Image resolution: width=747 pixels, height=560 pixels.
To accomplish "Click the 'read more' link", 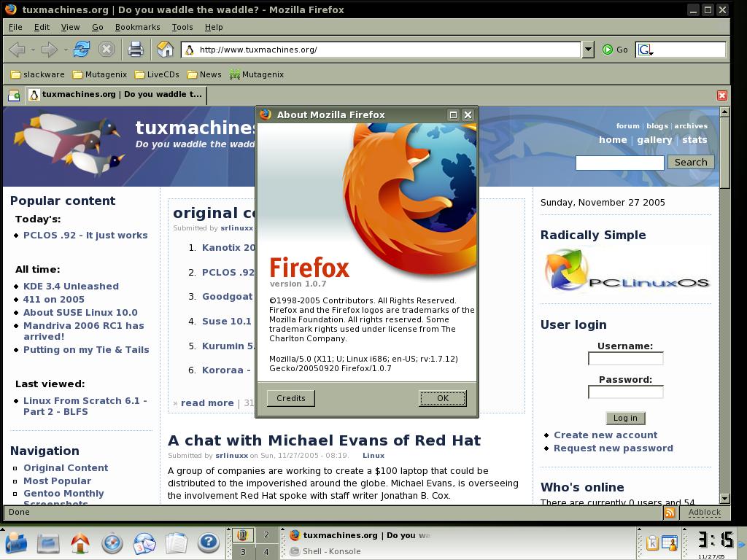I will pos(207,402).
